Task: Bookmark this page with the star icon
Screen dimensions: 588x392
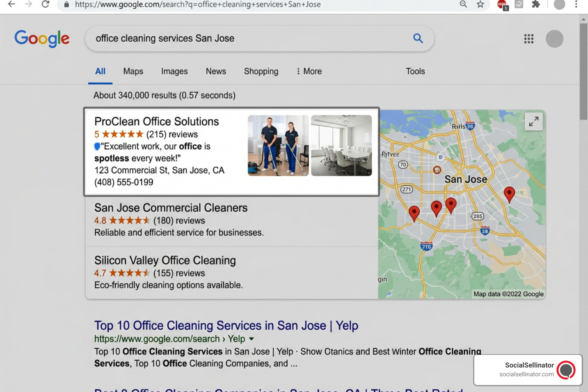Action: point(480,5)
